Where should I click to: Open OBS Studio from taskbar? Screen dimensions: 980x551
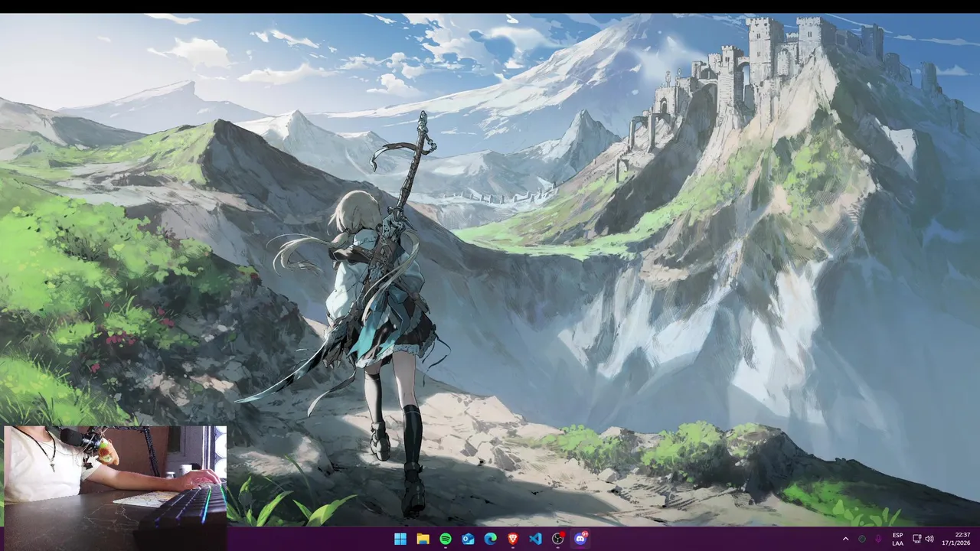click(x=558, y=539)
